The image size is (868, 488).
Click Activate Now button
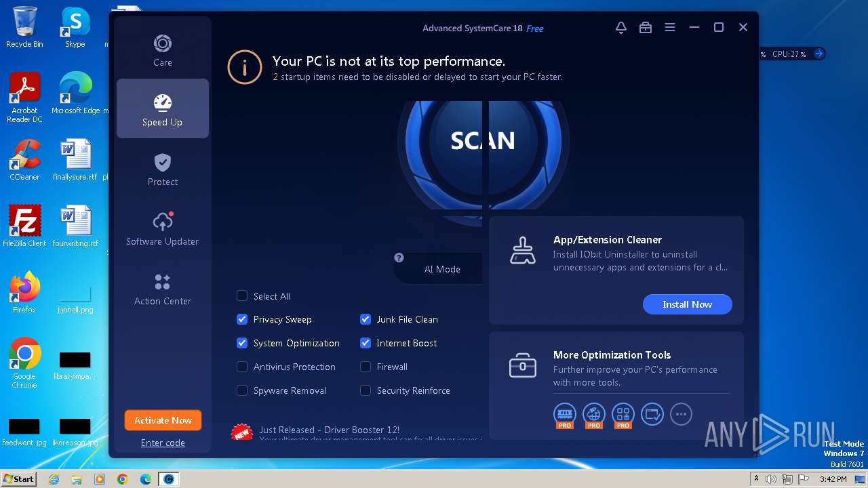pos(163,420)
